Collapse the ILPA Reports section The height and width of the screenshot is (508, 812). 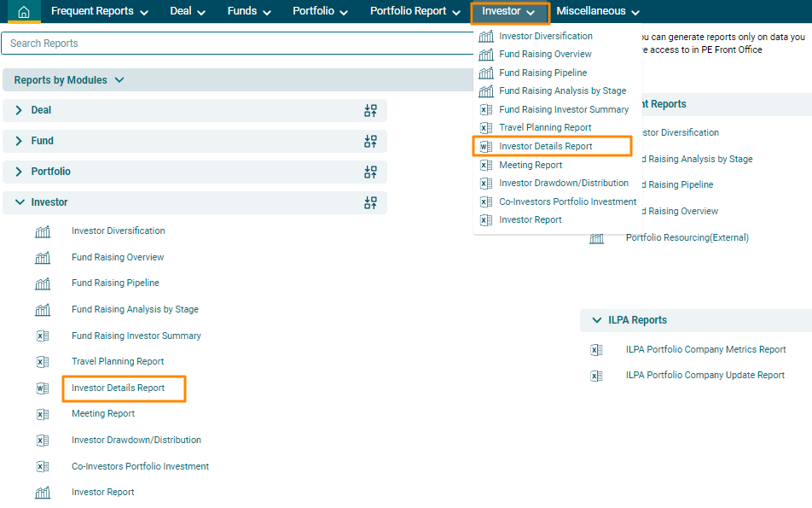pos(596,320)
